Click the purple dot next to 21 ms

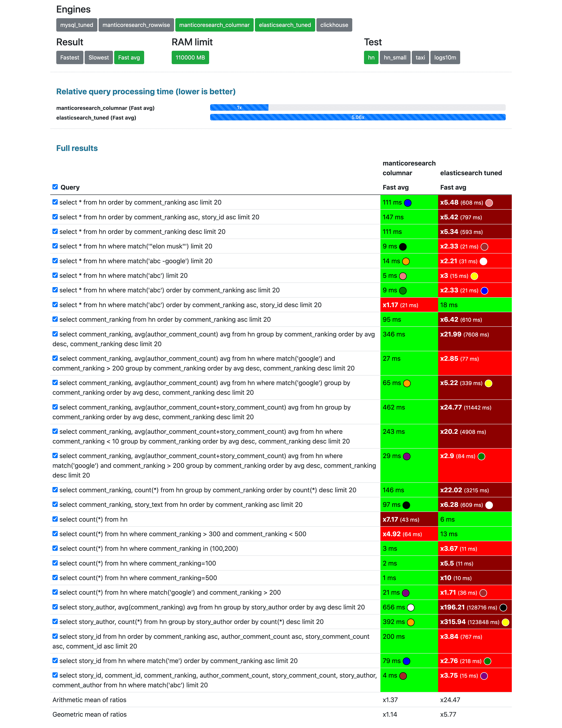pos(406,593)
